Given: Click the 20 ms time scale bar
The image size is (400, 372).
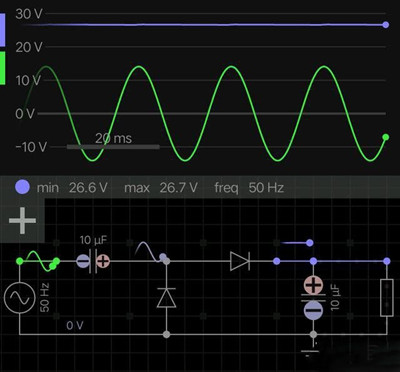Looking at the screenshot, I should click(x=113, y=146).
